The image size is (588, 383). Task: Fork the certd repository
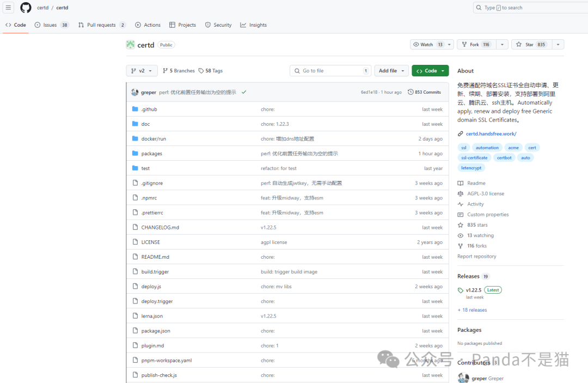476,45
